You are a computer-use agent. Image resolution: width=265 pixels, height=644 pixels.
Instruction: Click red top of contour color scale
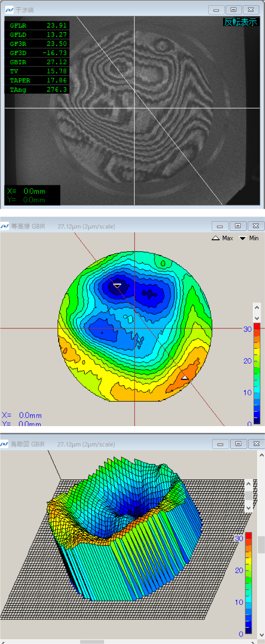coord(257,326)
